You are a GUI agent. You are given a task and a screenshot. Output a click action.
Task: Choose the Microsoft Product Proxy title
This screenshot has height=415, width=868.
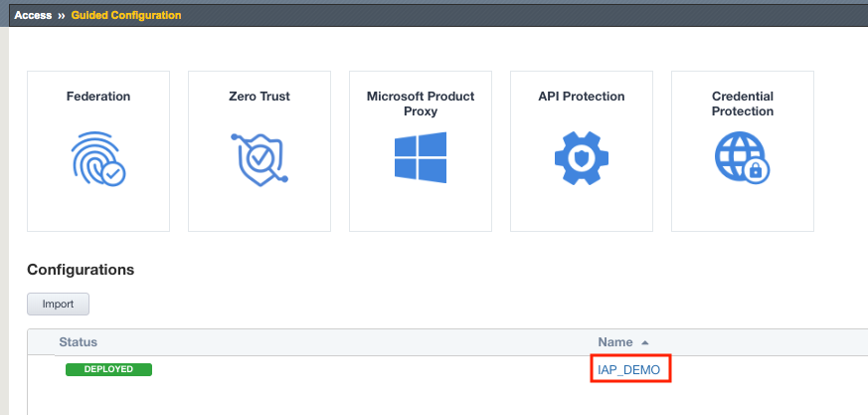421,104
